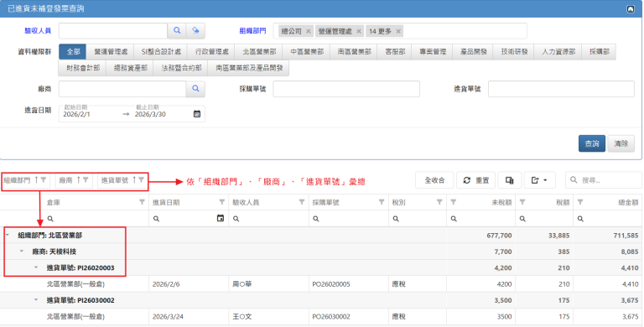Select the 財務會計部 permission tab
644x327 pixels.
83,68
